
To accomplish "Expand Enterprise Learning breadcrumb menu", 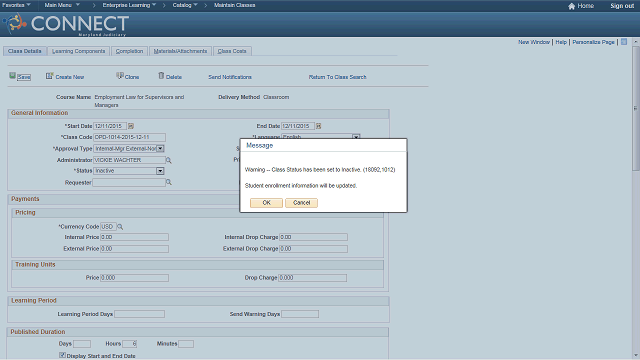I will point(129,5).
